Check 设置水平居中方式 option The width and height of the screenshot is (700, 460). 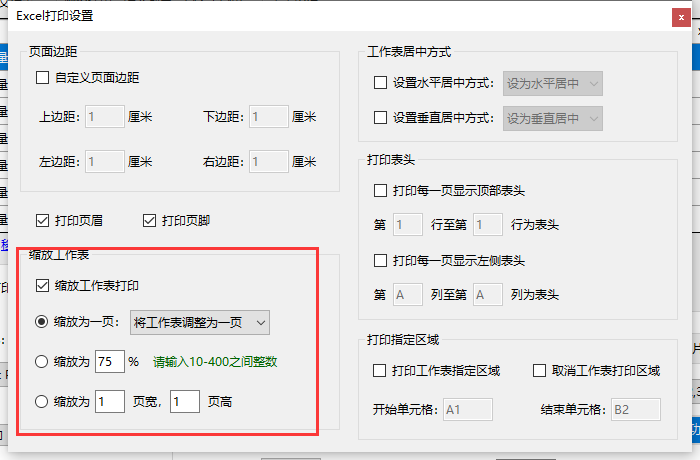(x=380, y=83)
